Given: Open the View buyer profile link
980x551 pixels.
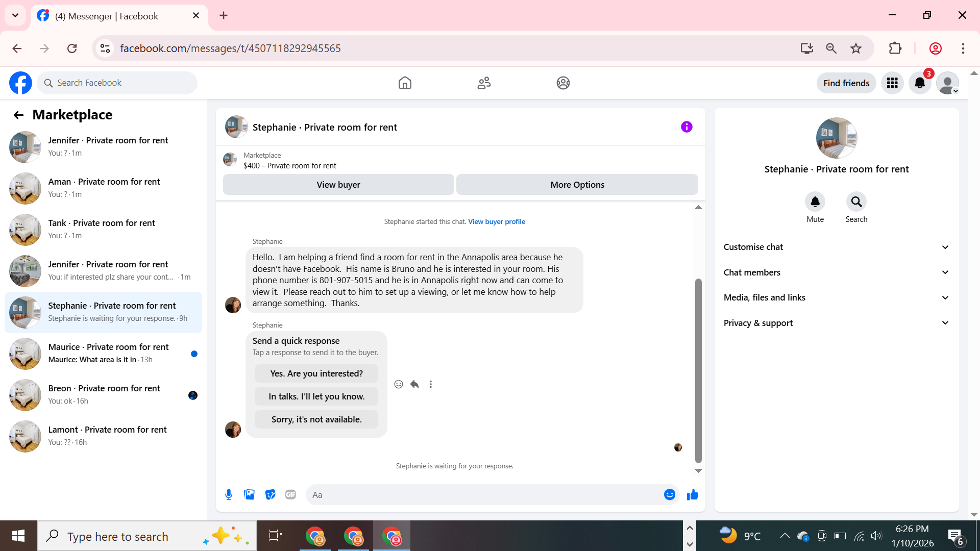Looking at the screenshot, I should (496, 221).
